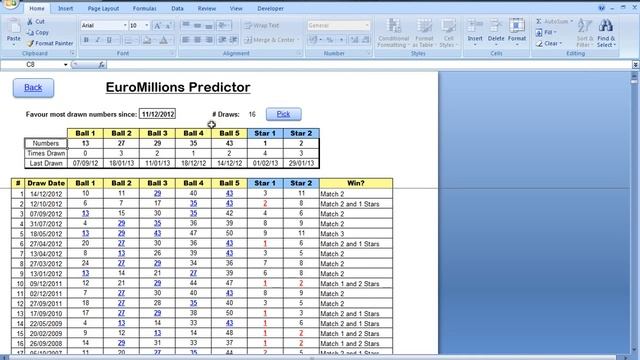
Task: Apply the Font Color swatch
Action: [164, 40]
